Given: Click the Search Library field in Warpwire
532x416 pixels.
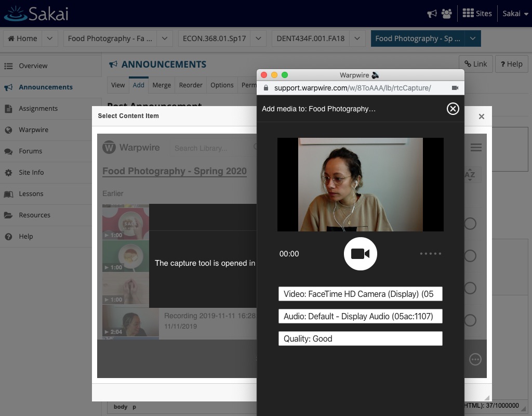Looking at the screenshot, I should click(x=213, y=148).
